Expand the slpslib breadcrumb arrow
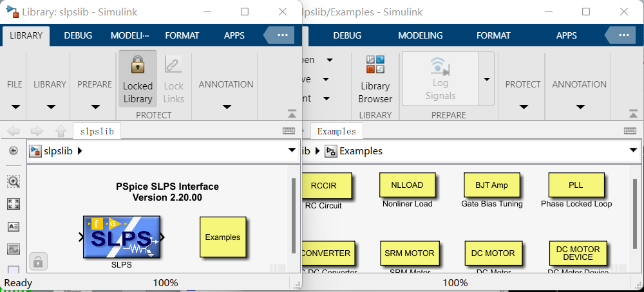Viewport: 644px width, 292px height. click(80, 151)
